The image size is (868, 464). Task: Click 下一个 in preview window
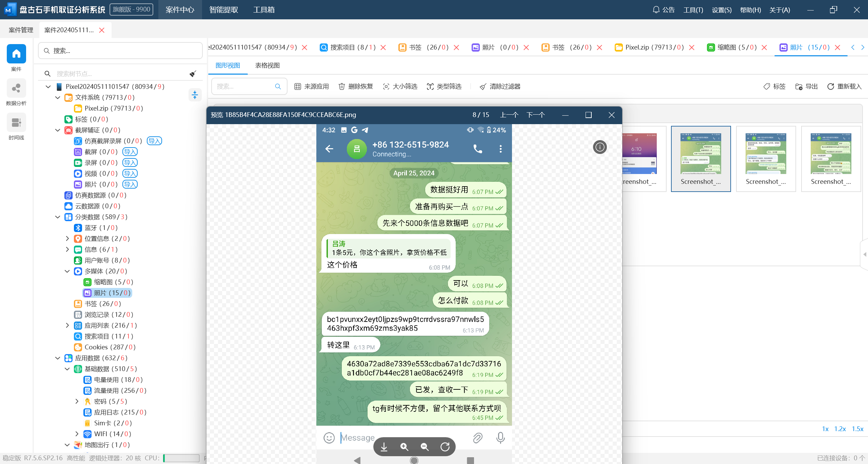tap(536, 115)
